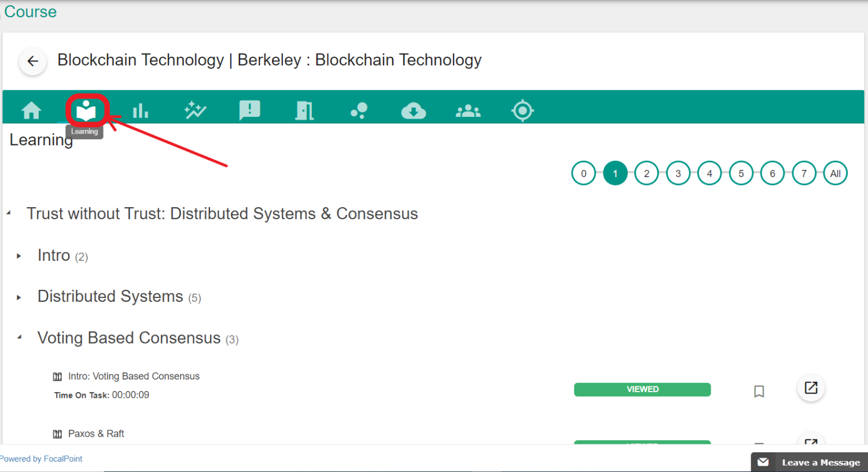Viewport: 868px width, 472px height.
Task: Click the target crosshair icon
Action: 522,110
